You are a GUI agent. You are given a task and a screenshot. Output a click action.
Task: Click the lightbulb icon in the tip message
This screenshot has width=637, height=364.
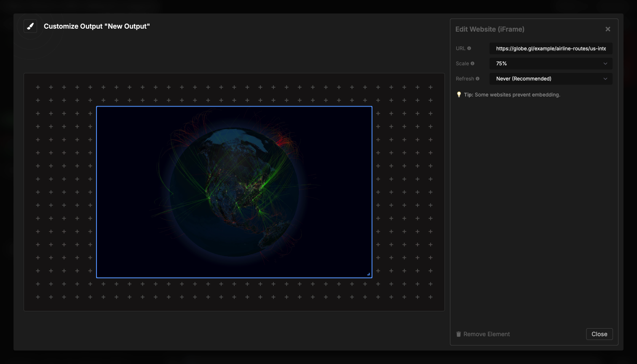pos(459,94)
